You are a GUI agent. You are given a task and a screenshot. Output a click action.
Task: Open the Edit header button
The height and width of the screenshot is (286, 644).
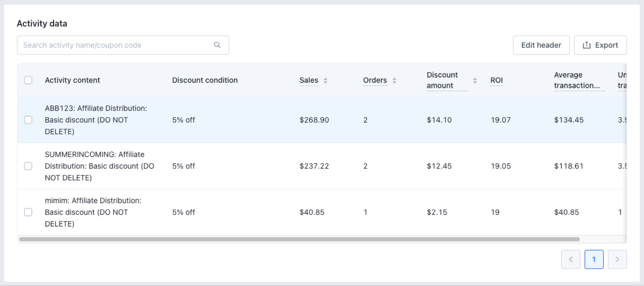(541, 45)
